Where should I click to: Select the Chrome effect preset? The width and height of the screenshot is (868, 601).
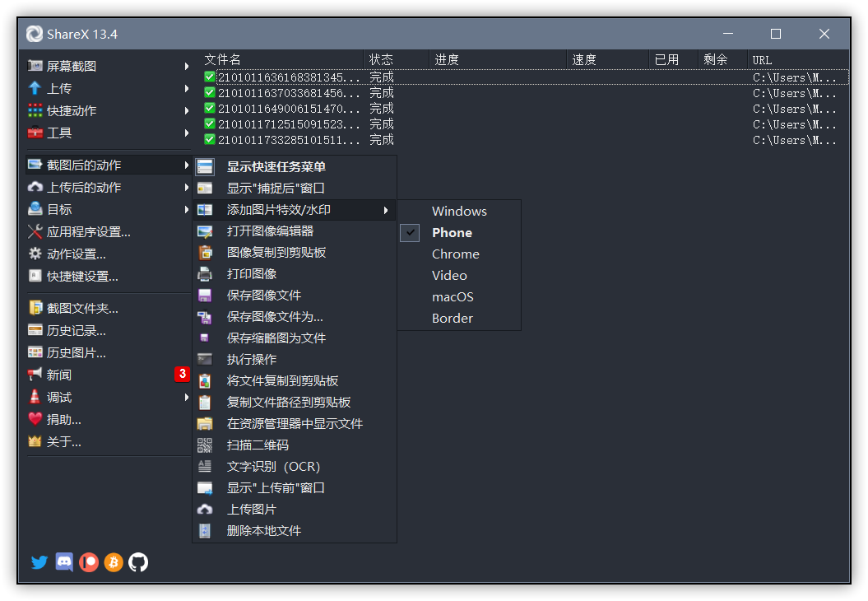tap(459, 254)
